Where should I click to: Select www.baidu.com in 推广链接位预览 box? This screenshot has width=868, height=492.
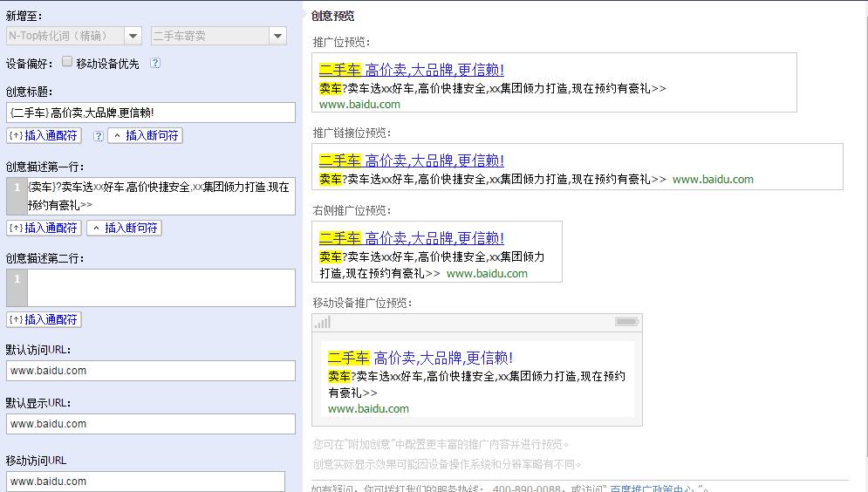pos(713,180)
